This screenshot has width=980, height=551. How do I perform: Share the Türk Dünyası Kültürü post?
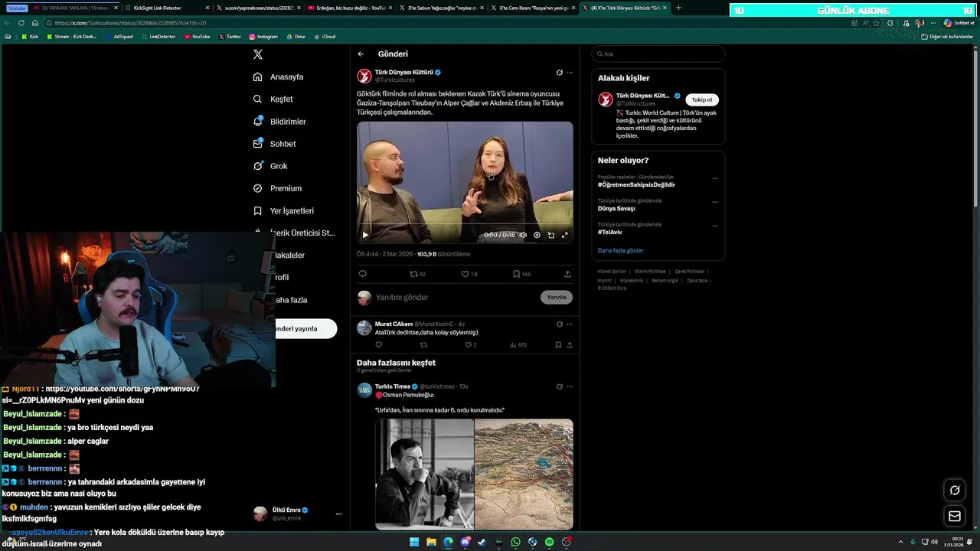[567, 274]
